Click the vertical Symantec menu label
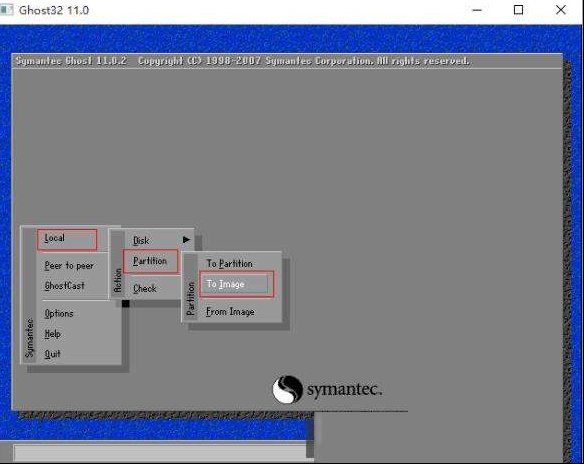Viewport: 584px width, 464px height. [x=29, y=337]
